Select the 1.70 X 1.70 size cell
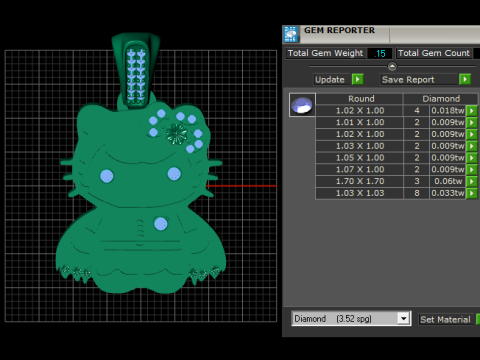Image resolution: width=480 pixels, height=360 pixels. (x=360, y=181)
